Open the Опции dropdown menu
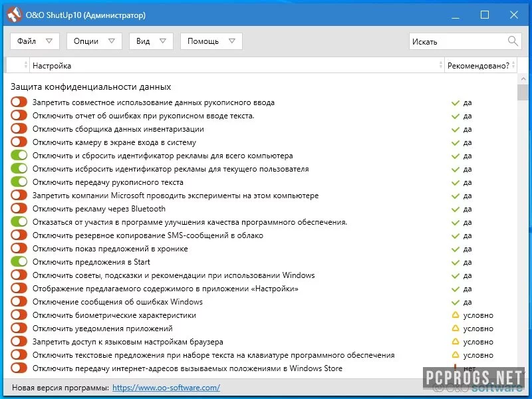 94,41
